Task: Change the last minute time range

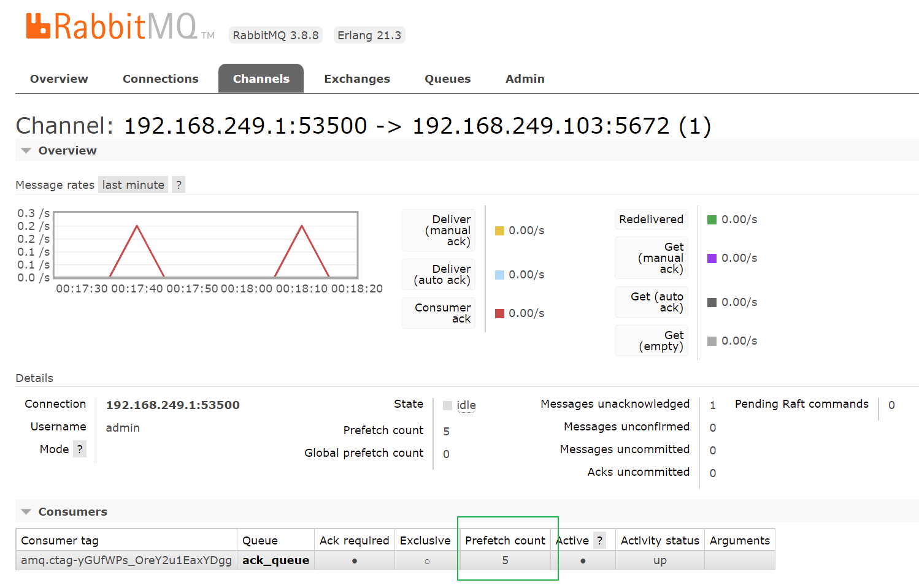Action: [133, 185]
